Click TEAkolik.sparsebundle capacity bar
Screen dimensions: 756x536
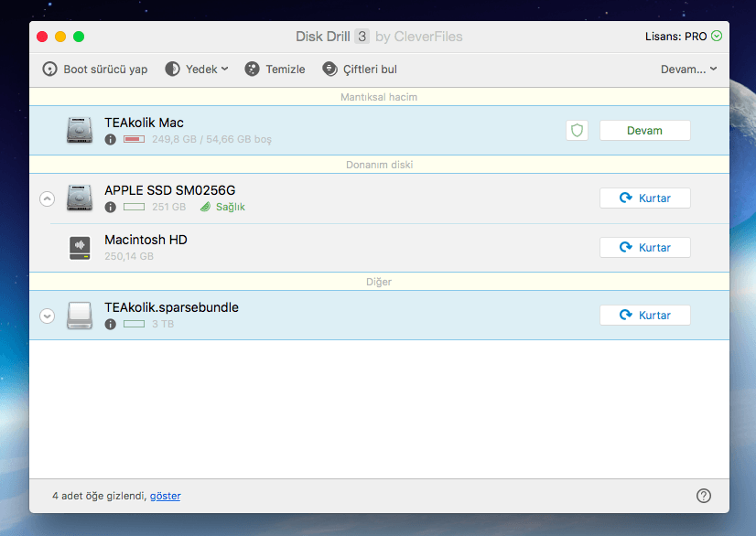tap(134, 324)
